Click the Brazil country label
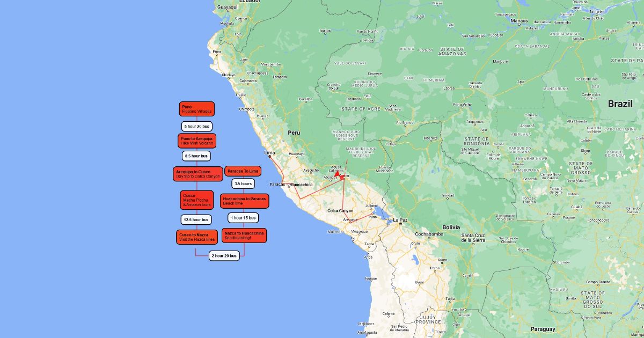The width and height of the screenshot is (644, 338). click(620, 104)
